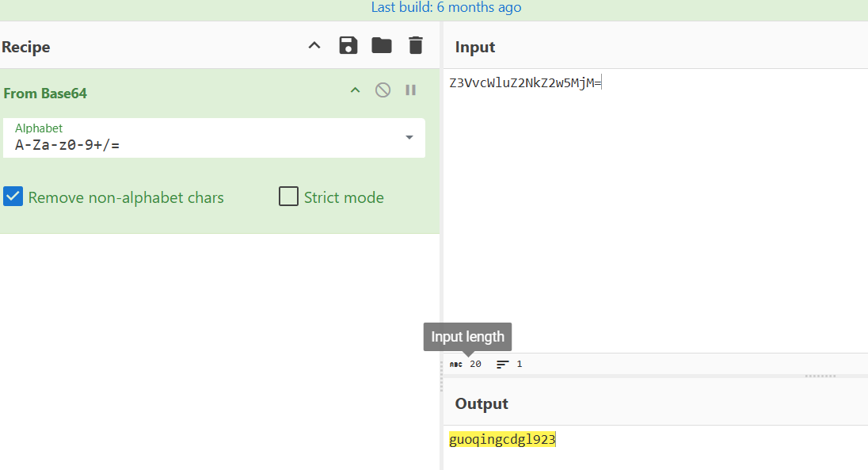Viewport: 868px width, 470px height.
Task: Save the current recipe
Action: point(348,45)
